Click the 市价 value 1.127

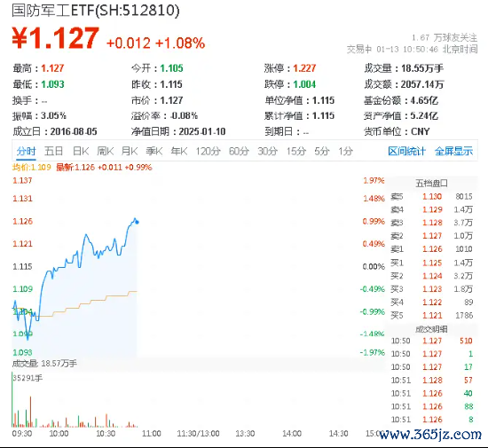point(171,100)
